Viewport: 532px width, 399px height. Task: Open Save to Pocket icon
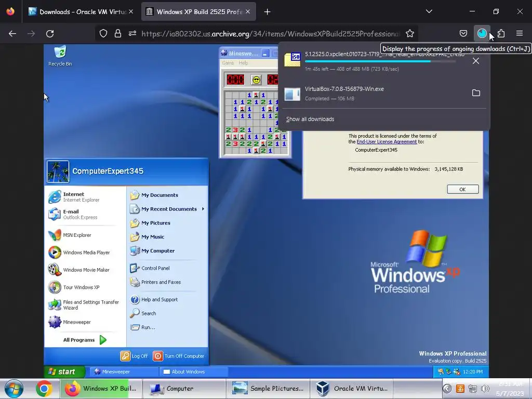click(463, 34)
